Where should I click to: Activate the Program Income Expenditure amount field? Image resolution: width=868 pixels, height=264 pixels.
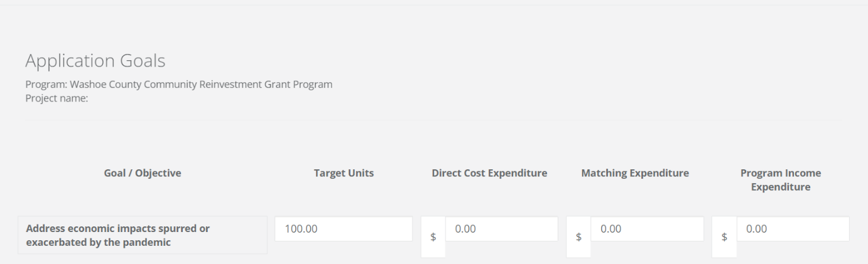tap(793, 229)
